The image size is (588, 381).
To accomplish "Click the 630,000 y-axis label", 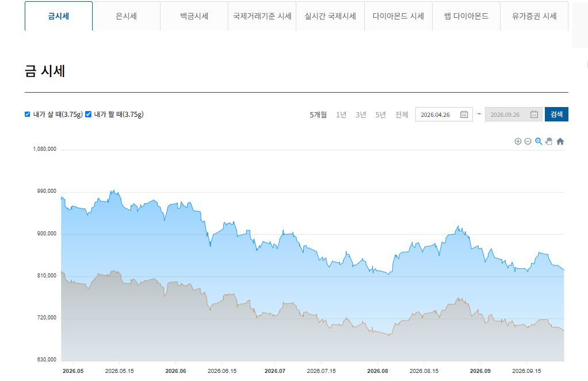I will point(47,360).
